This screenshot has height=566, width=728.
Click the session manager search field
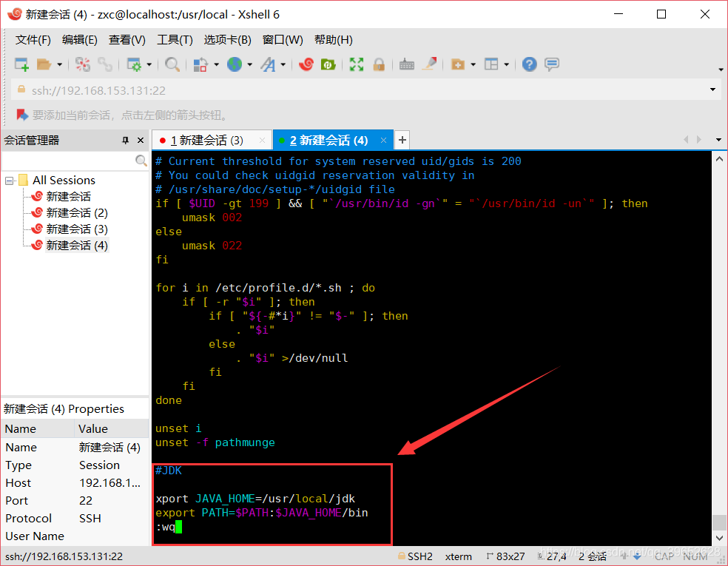pos(69,161)
